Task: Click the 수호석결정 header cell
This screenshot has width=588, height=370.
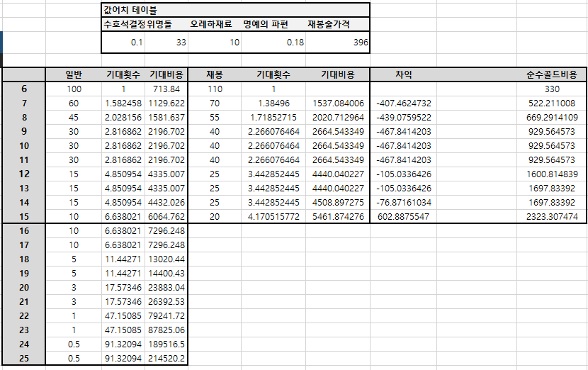Action: [x=124, y=24]
